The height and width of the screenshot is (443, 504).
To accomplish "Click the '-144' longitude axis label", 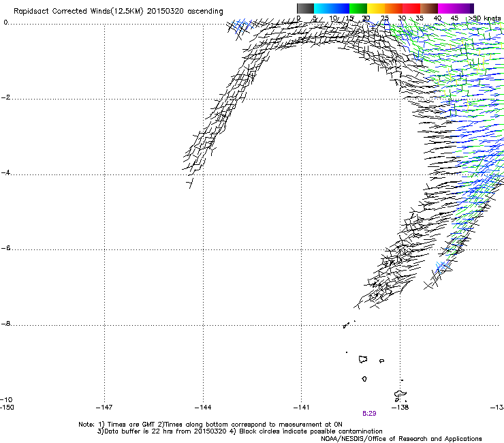I will tap(203, 408).
